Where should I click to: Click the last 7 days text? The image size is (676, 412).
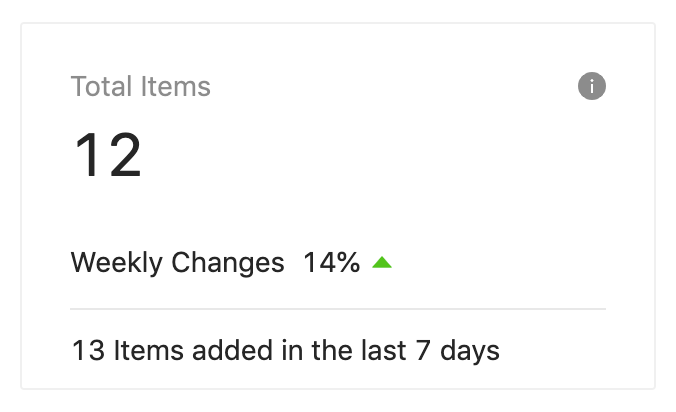430,350
